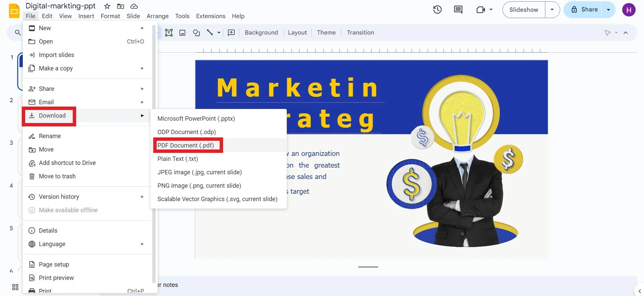
Task: Select the line tool icon
Action: (210, 33)
